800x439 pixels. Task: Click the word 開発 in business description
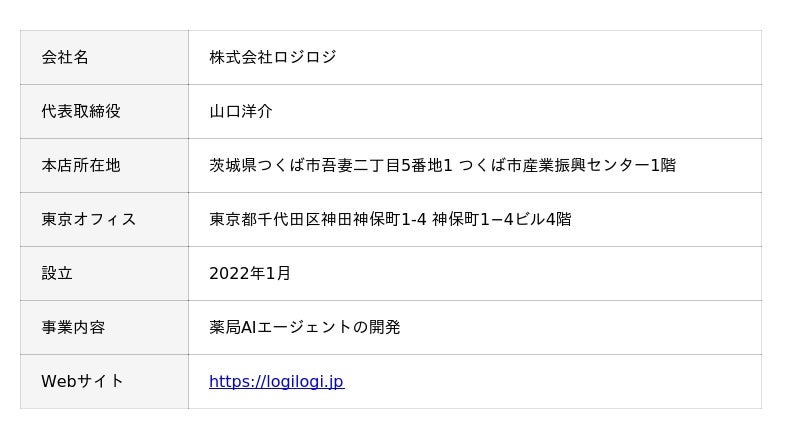click(385, 327)
